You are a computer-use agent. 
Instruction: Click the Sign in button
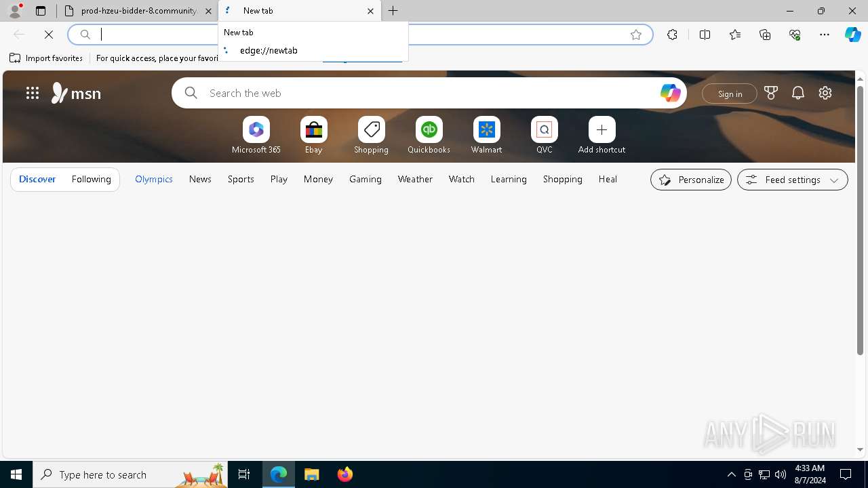(x=730, y=94)
